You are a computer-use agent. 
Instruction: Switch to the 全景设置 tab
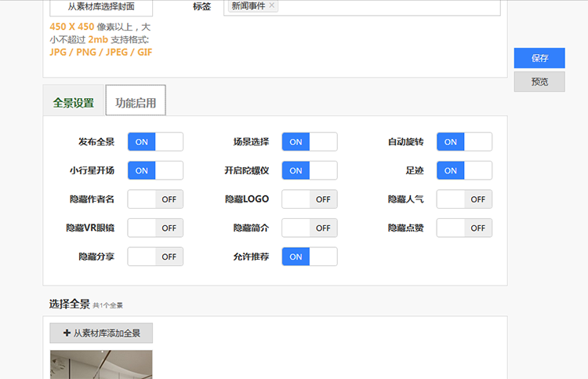tap(74, 102)
